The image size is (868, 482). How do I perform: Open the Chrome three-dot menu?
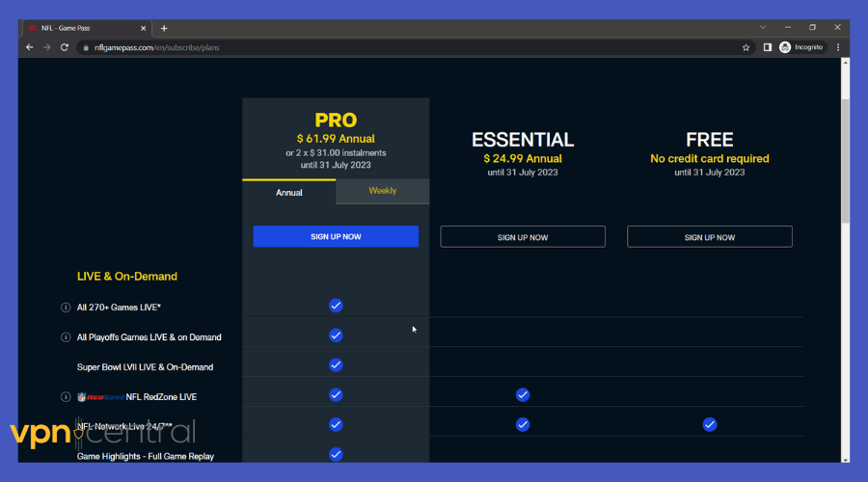837,47
